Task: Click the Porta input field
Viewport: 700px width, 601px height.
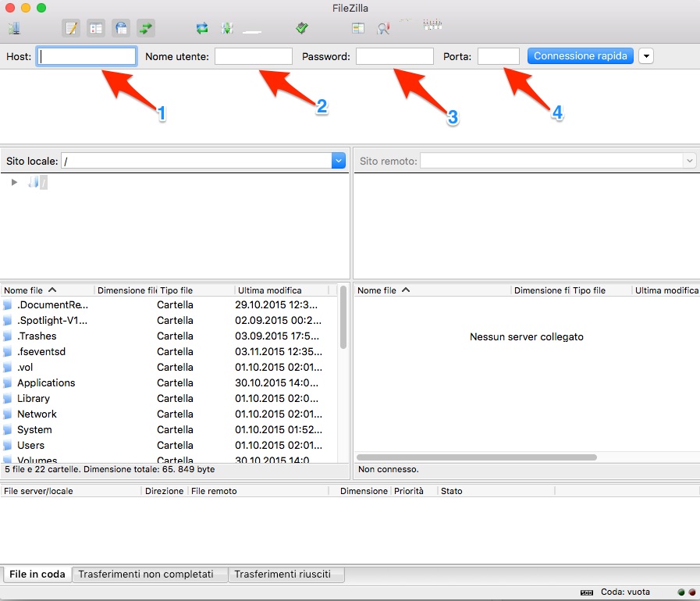Action: point(498,56)
